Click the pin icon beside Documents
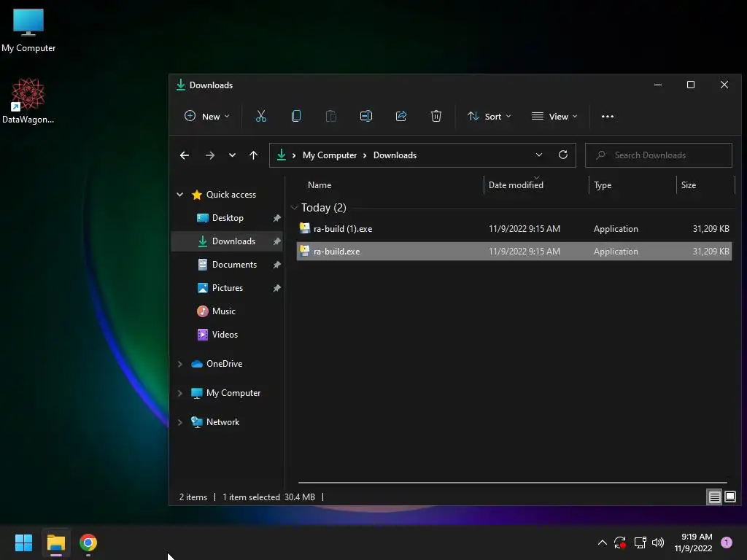The width and height of the screenshot is (747, 560). 276,265
